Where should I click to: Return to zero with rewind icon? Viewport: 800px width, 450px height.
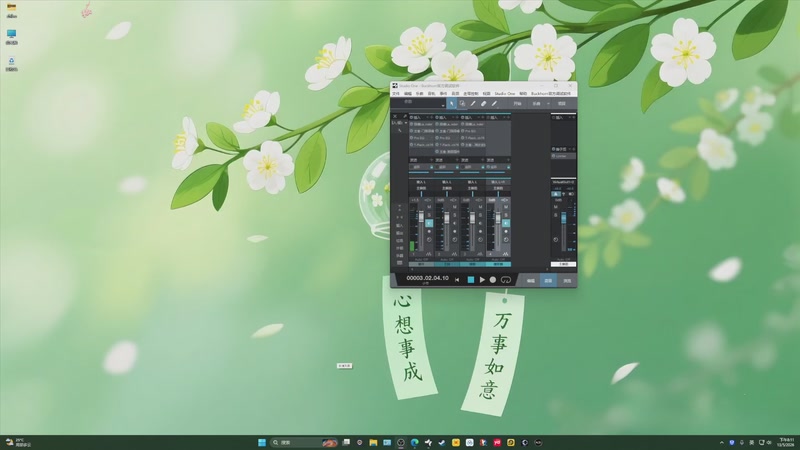pyautogui.click(x=457, y=280)
